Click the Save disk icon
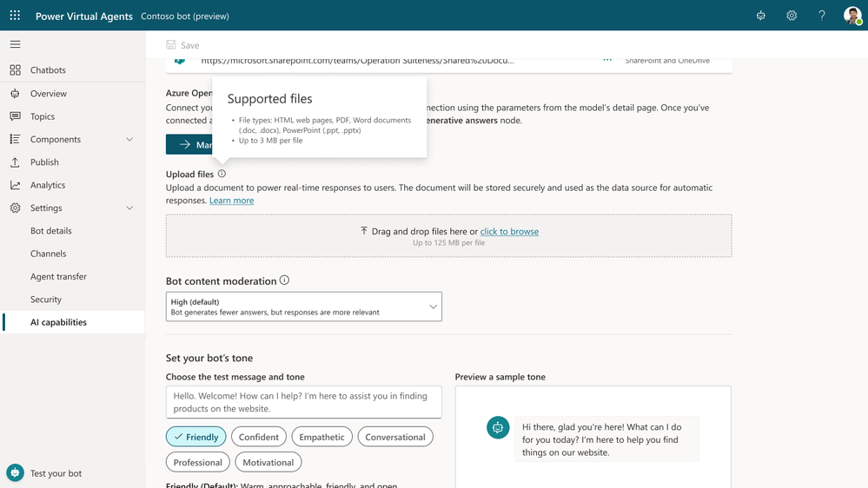The height and width of the screenshot is (488, 868). pyautogui.click(x=171, y=45)
